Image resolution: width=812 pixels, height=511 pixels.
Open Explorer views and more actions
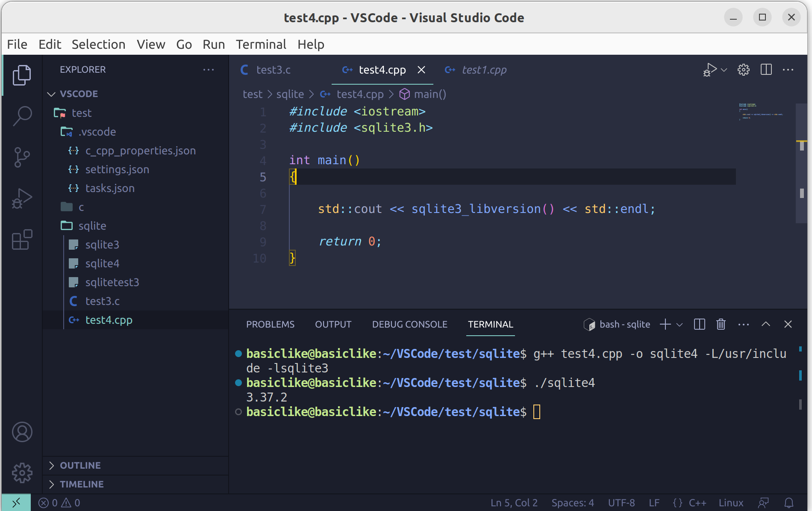[208, 70]
